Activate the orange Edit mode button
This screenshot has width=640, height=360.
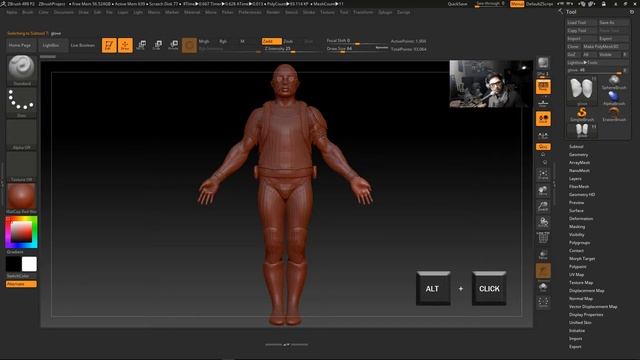tap(109, 45)
